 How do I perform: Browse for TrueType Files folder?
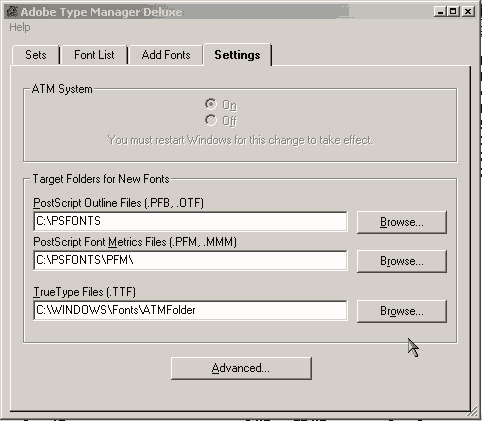pyautogui.click(x=402, y=311)
